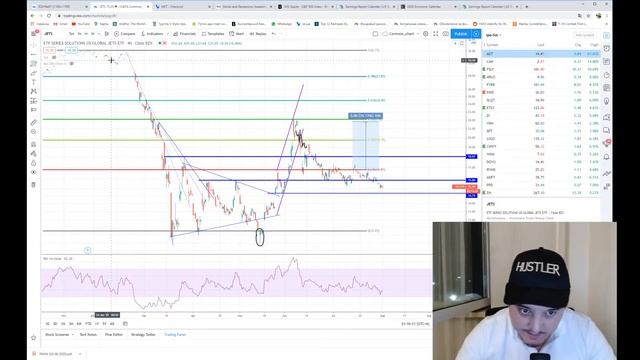Open the Pine Editor tab
This screenshot has height=360, width=640.
tap(114, 334)
